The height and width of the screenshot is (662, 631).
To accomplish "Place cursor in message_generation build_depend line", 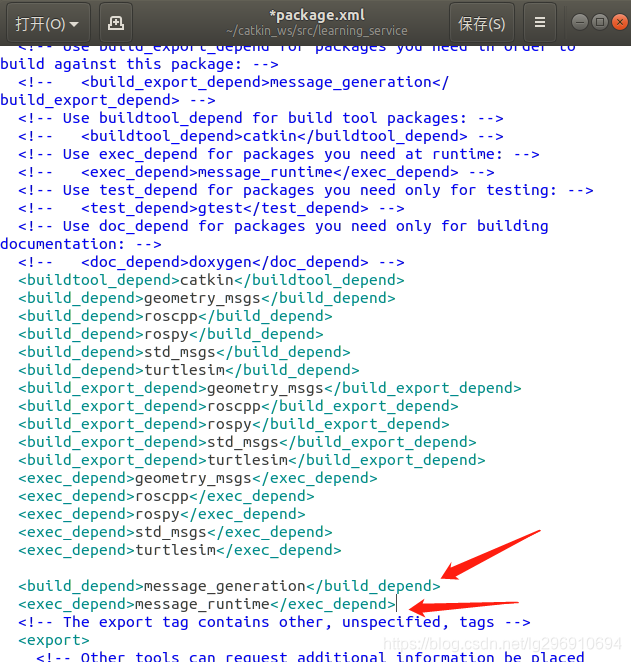I will pyautogui.click(x=229, y=586).
